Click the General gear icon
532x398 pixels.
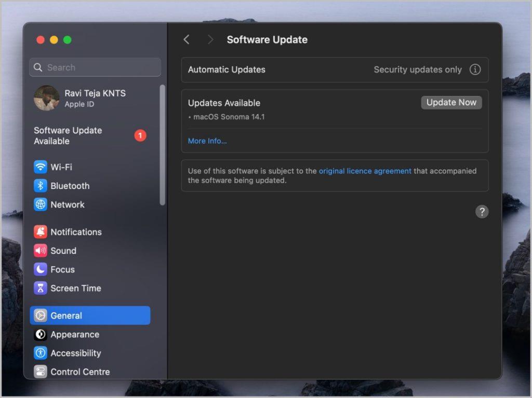pos(41,315)
